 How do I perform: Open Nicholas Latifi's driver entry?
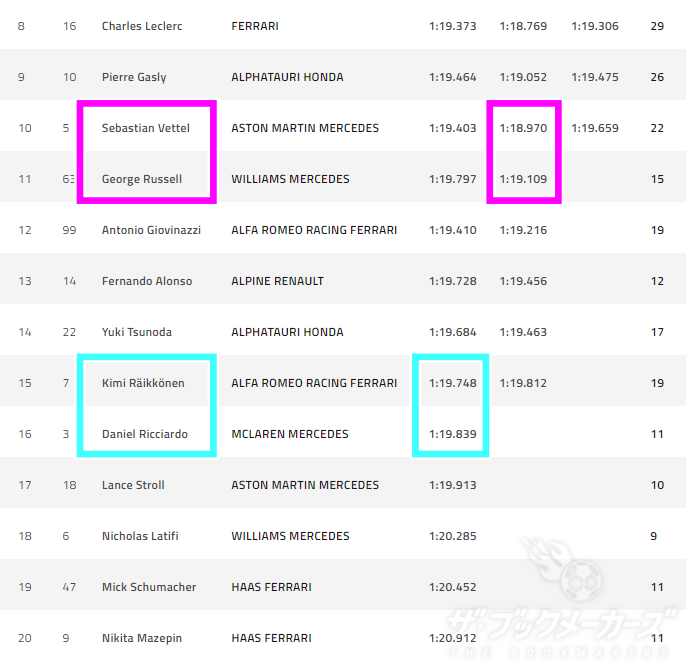[140, 536]
